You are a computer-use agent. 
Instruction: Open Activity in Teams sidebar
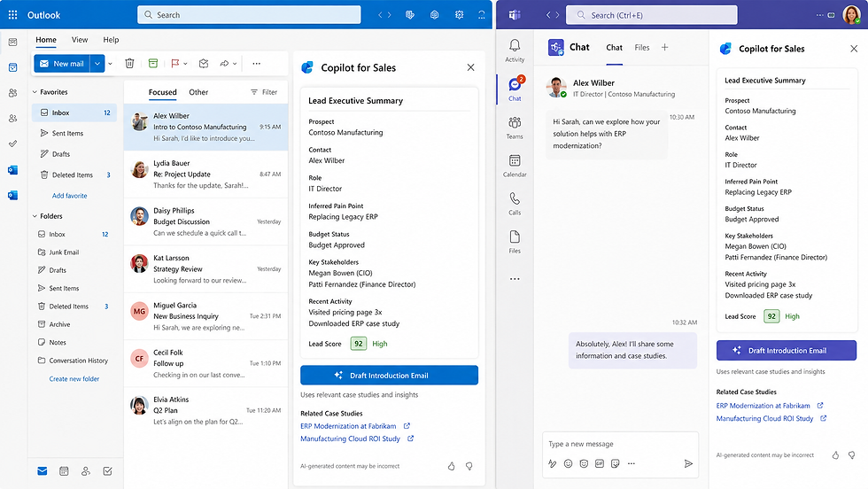pos(515,50)
